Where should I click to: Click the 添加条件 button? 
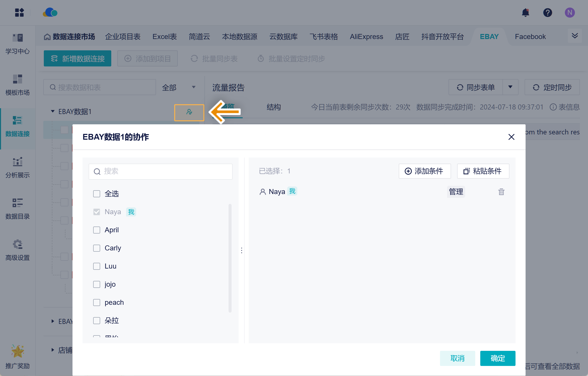coord(424,171)
